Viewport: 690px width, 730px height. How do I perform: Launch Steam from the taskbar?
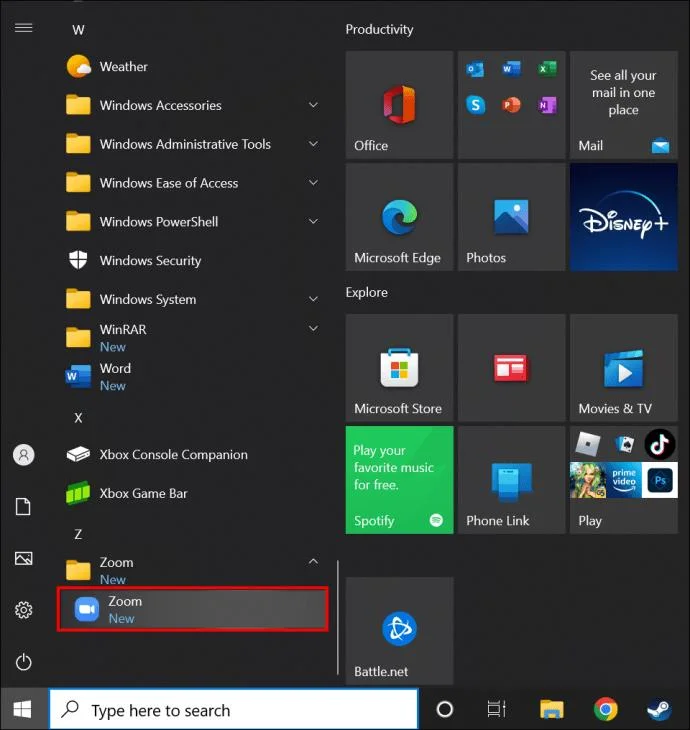click(659, 710)
